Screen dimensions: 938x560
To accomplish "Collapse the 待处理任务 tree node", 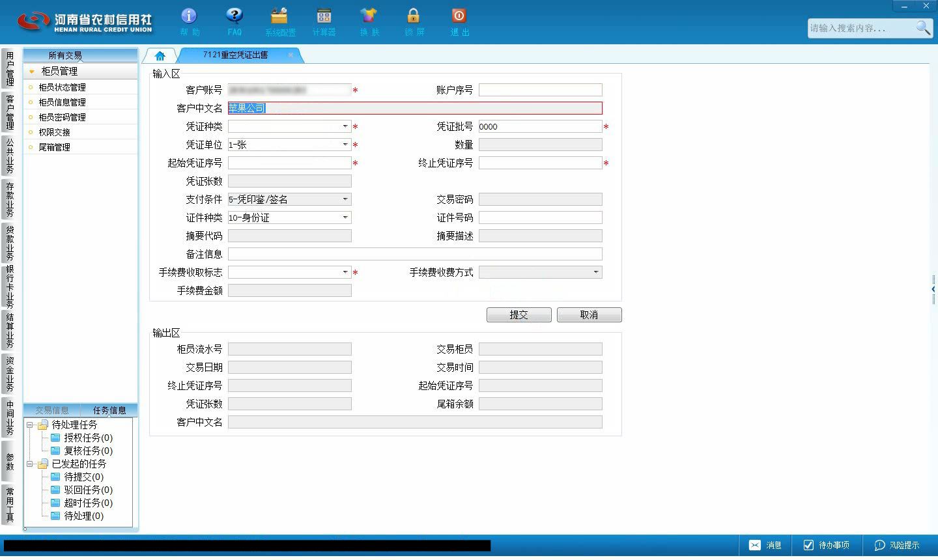I will [x=29, y=425].
